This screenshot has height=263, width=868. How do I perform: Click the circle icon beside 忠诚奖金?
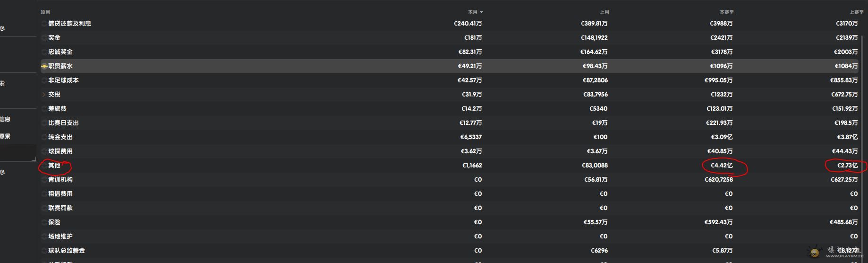pos(44,52)
